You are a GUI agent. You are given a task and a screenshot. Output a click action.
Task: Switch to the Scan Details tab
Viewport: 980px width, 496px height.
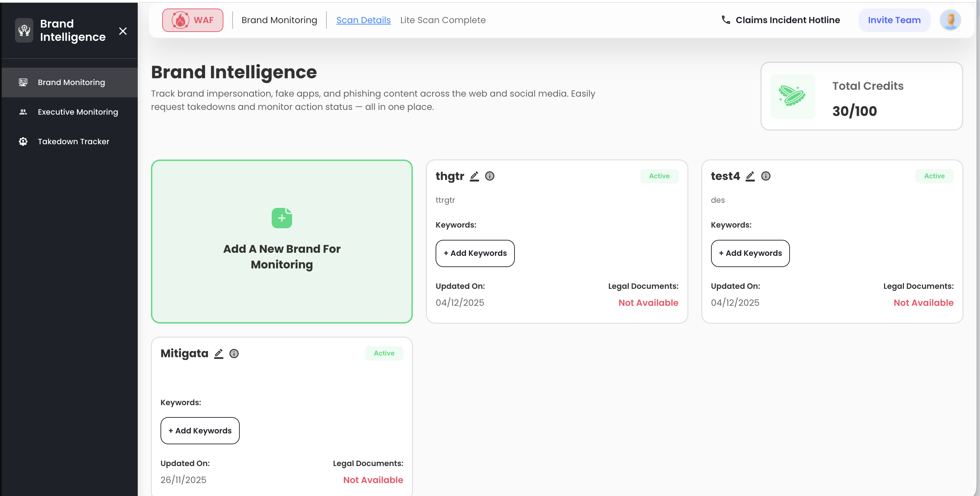363,20
